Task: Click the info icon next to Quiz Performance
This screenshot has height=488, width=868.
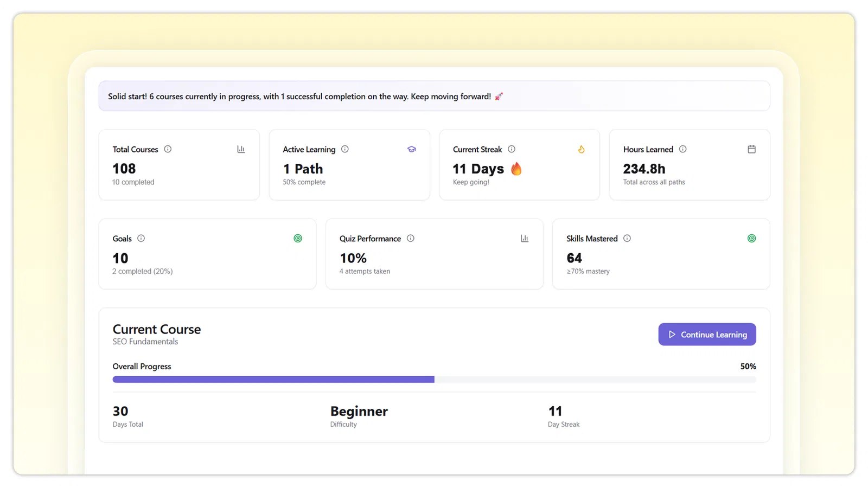Action: click(411, 238)
